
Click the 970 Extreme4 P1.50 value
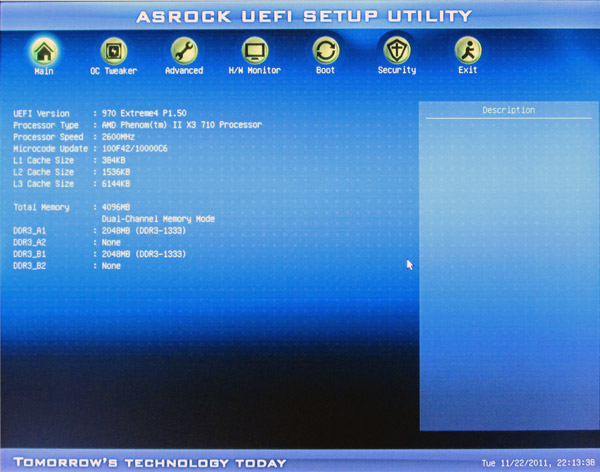[x=144, y=113]
